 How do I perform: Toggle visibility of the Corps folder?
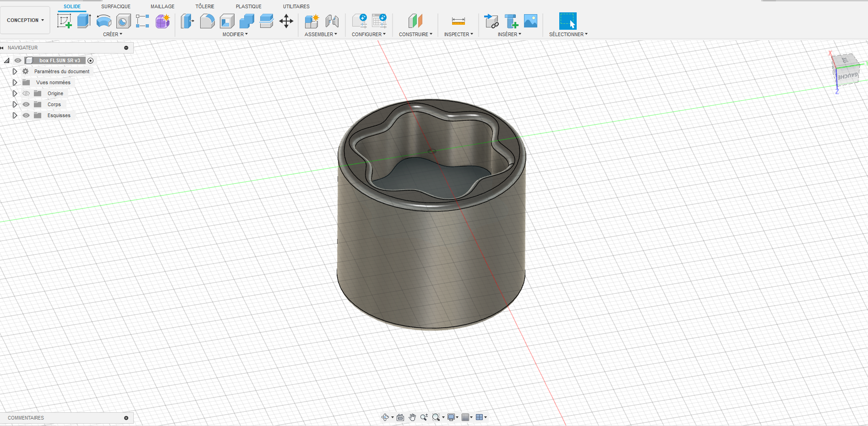pyautogui.click(x=26, y=104)
